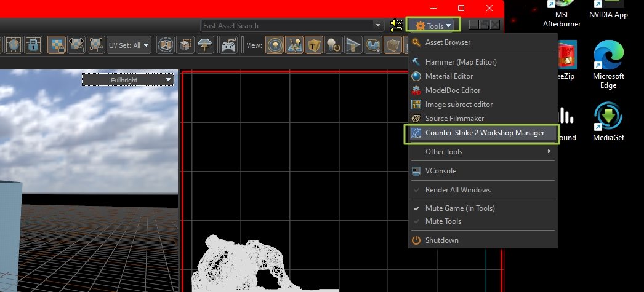Click the 'T' text cube view icon
The width and height of the screenshot is (644, 292).
314,45
